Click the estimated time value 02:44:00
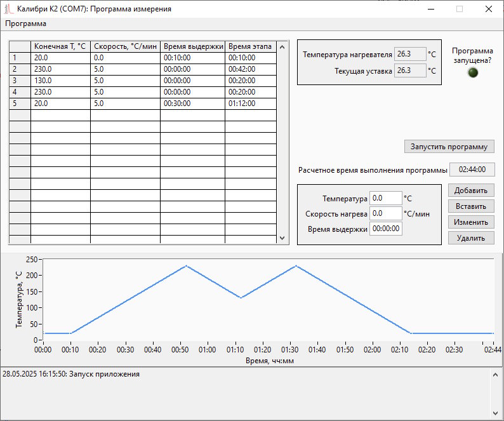 point(472,170)
